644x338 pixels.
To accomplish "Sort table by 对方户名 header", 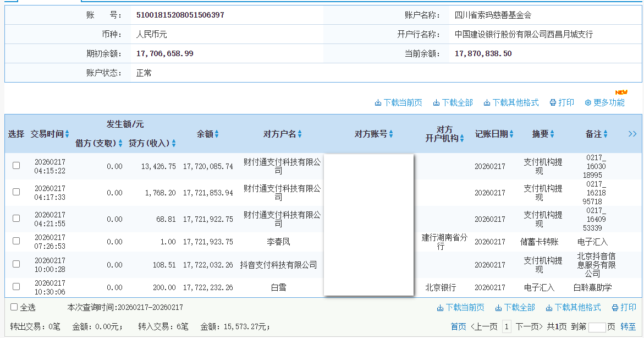I will pos(300,134).
